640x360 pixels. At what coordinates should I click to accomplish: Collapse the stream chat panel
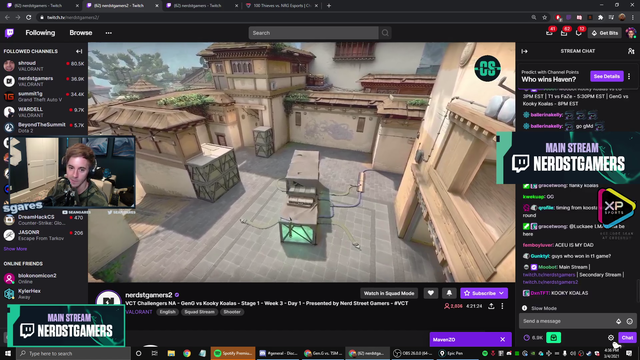(524, 51)
